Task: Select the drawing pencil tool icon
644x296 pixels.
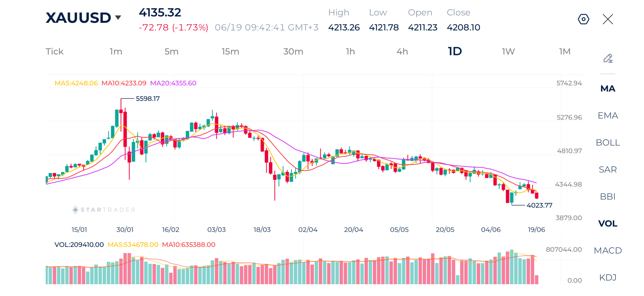Action: [608, 58]
